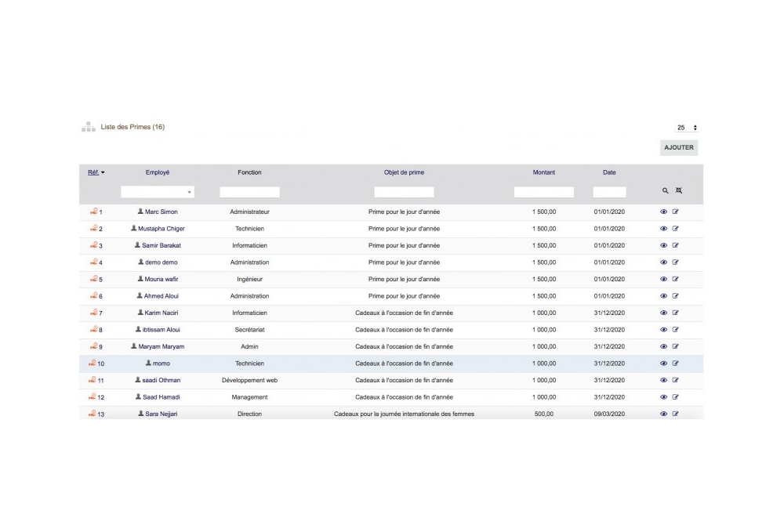Click the prime badge icon beside Réf. 13
Image resolution: width=784 pixels, height=532 pixels.
point(92,414)
